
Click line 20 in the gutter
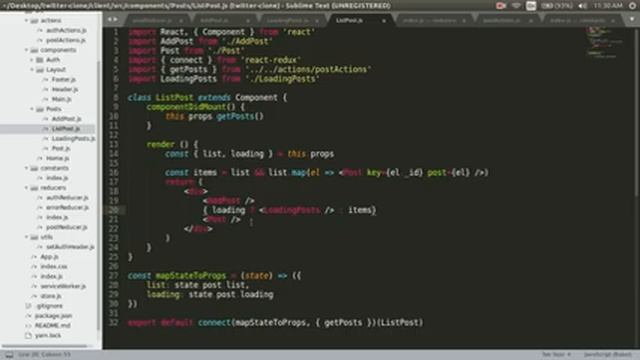pyautogui.click(x=113, y=210)
